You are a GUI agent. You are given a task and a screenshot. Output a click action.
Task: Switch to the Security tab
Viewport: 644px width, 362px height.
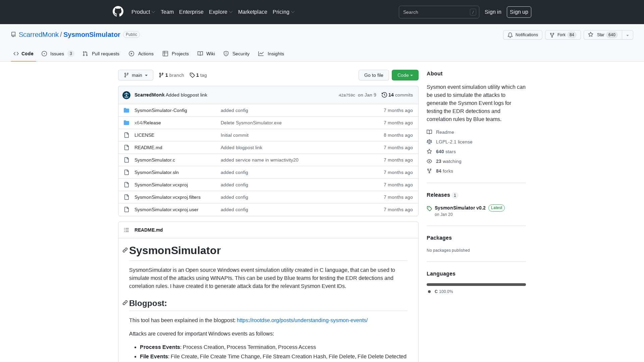236,54
